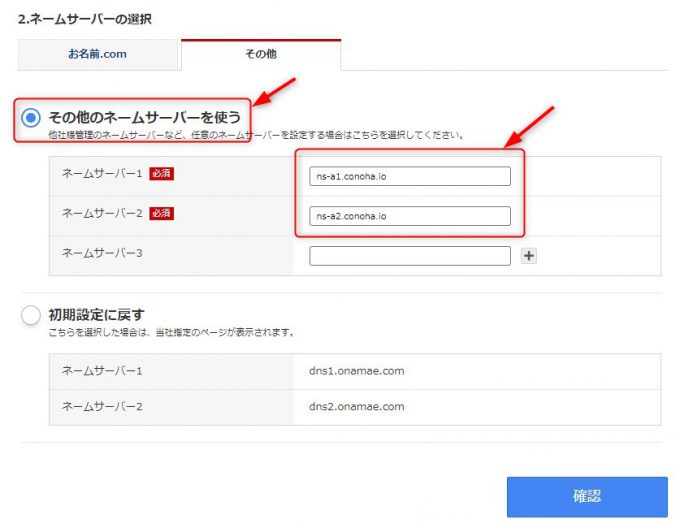Choose the 初期設定に戻す radio option
680x528 pixels.
tap(31, 315)
